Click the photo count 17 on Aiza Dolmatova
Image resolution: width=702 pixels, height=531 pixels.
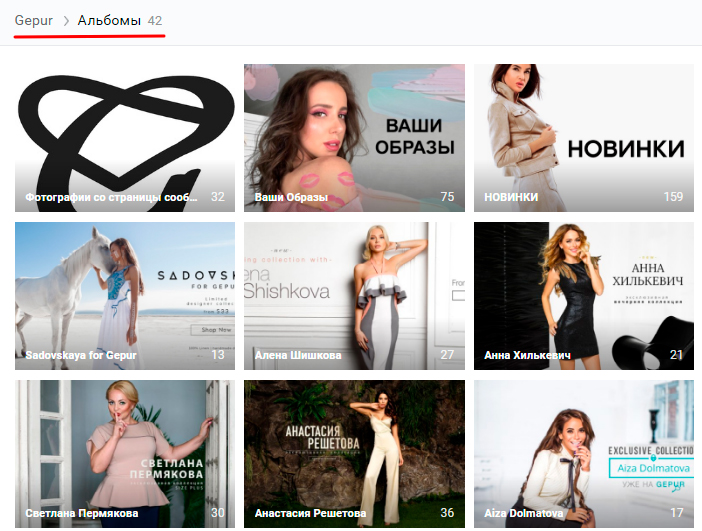676,513
